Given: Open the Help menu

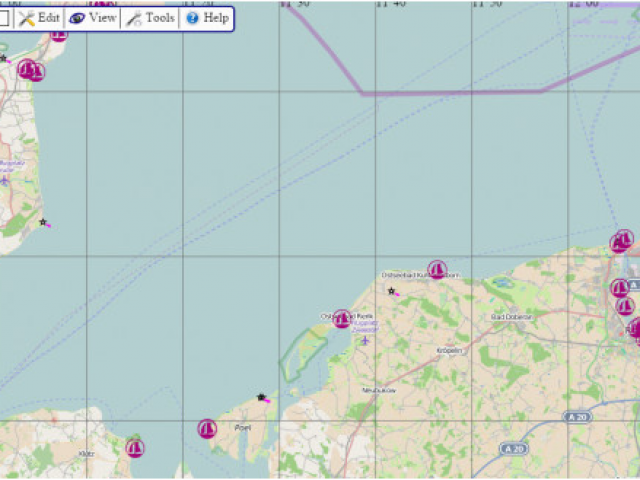Looking at the screenshot, I should pos(207,18).
